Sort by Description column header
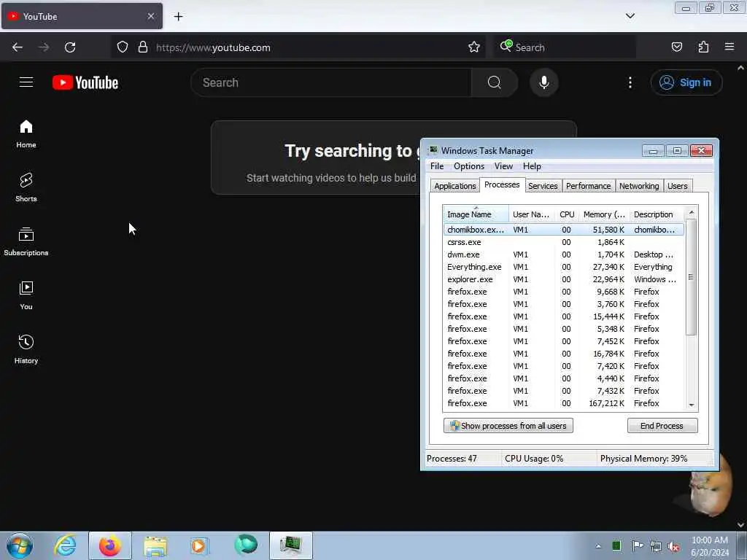The width and height of the screenshot is (747, 560). pos(657,214)
